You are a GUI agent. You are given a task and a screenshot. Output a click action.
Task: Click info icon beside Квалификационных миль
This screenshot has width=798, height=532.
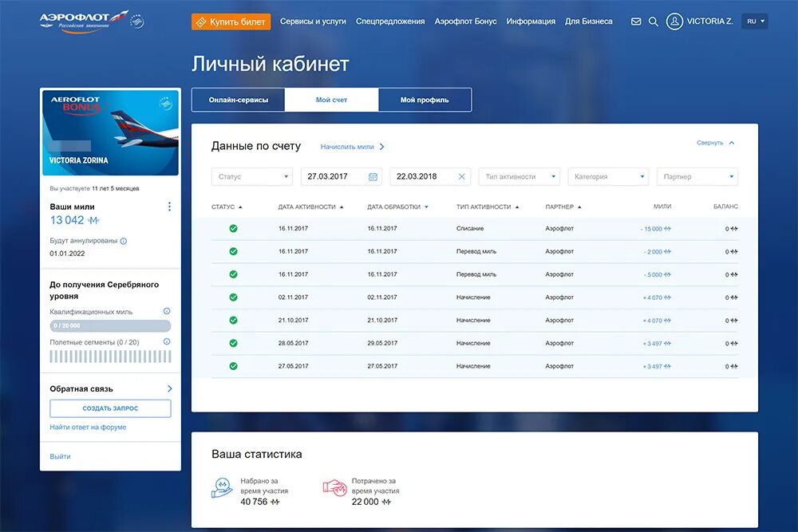tap(167, 311)
